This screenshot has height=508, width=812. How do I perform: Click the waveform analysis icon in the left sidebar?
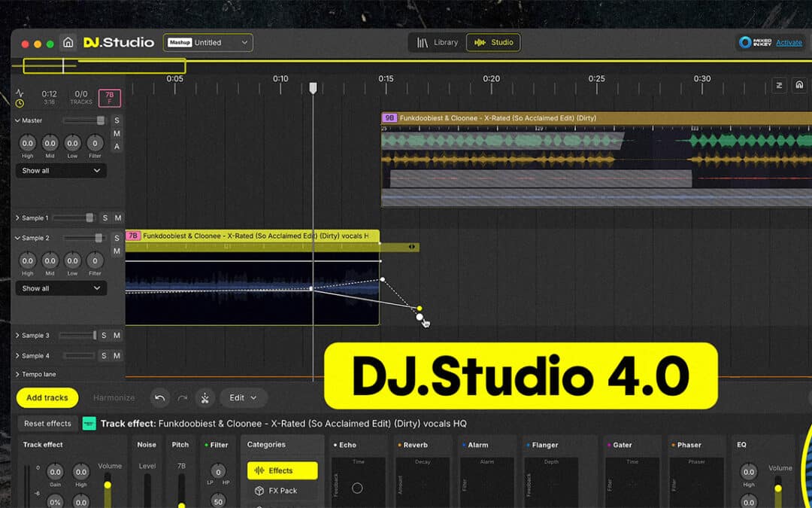point(21,93)
